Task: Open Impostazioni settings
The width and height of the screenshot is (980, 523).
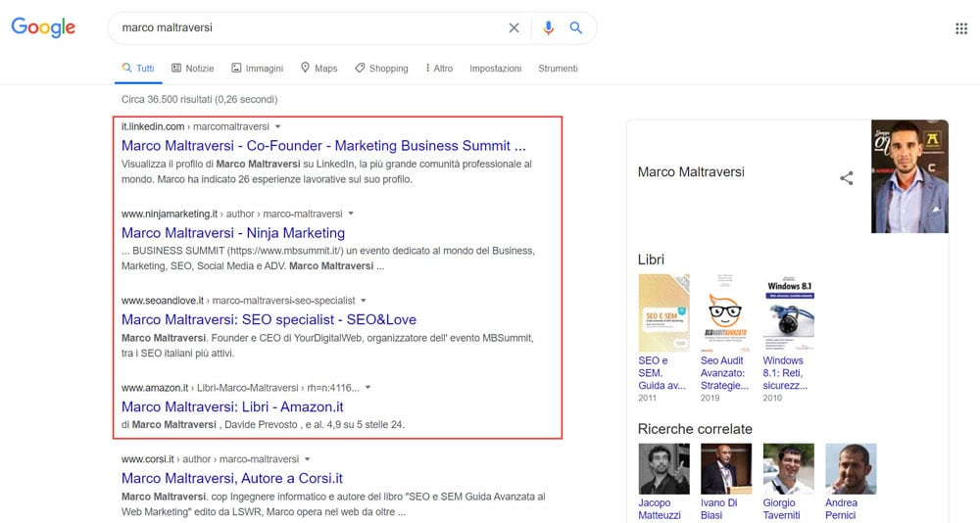Action: click(495, 69)
